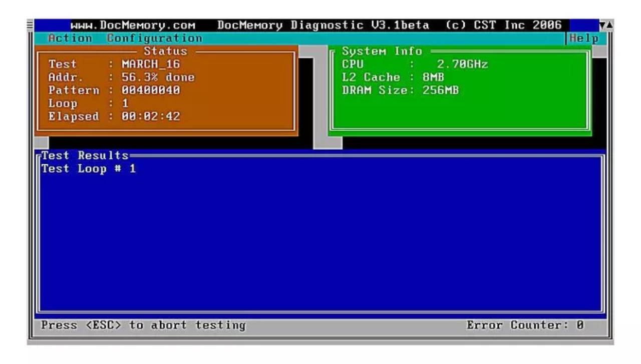The image size is (641, 364).
Task: Click the Status panel title
Action: pyautogui.click(x=165, y=51)
